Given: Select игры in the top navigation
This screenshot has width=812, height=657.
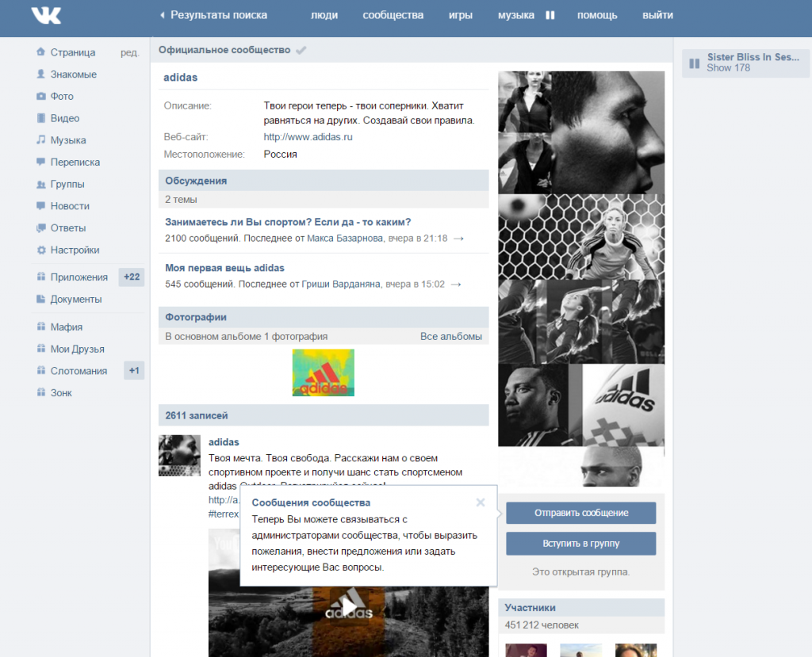Looking at the screenshot, I should click(x=460, y=15).
